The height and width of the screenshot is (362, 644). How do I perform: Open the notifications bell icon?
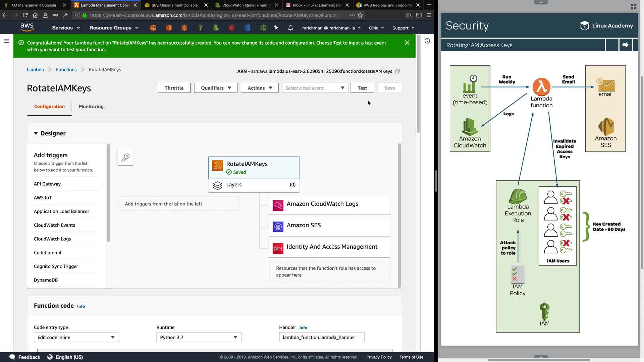point(290,28)
